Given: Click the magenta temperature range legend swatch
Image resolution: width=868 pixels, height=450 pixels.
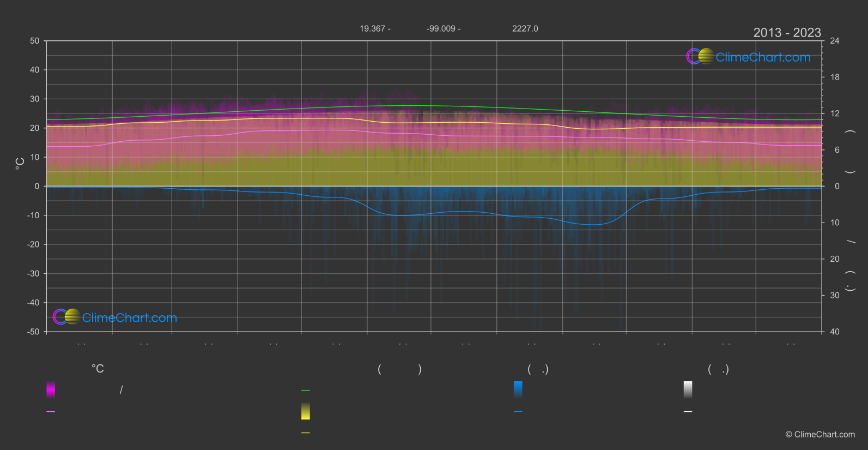Looking at the screenshot, I should click(51, 389).
